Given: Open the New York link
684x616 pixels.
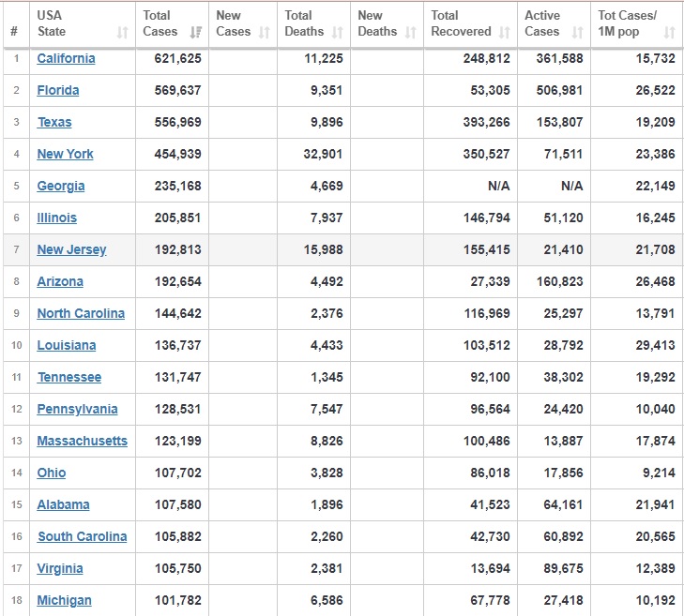Looking at the screenshot, I should 65,154.
